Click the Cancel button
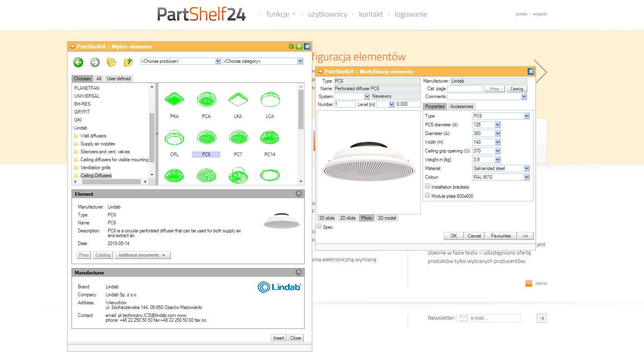The image size is (644, 361). 474,236
